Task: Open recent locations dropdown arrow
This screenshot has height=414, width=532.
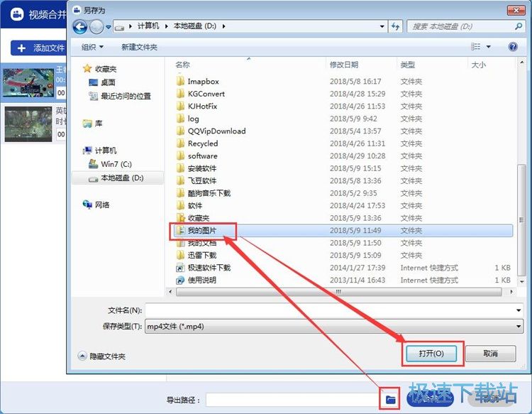Action: tap(109, 27)
